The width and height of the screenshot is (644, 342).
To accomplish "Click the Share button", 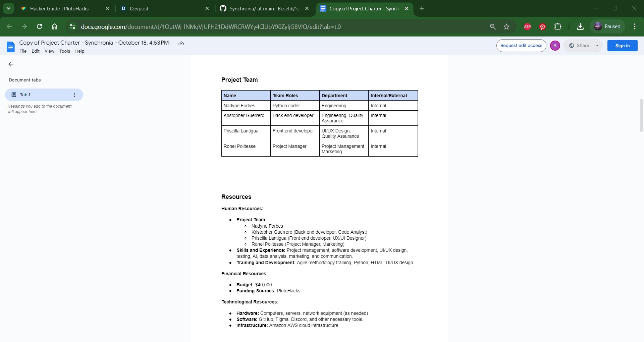I will coord(579,46).
